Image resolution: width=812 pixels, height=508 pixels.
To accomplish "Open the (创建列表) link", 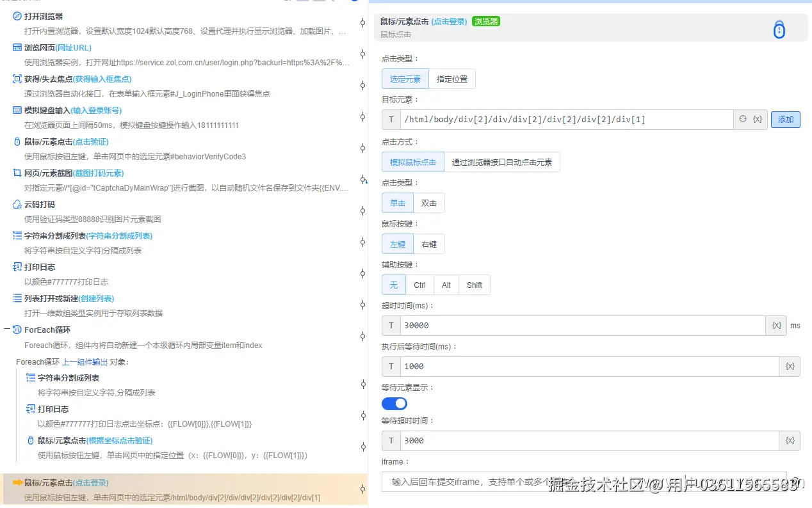I will pyautogui.click(x=97, y=298).
